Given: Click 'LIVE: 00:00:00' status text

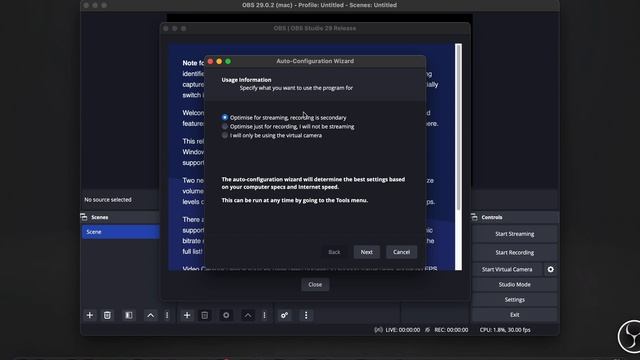Looking at the screenshot, I should coord(402,330).
